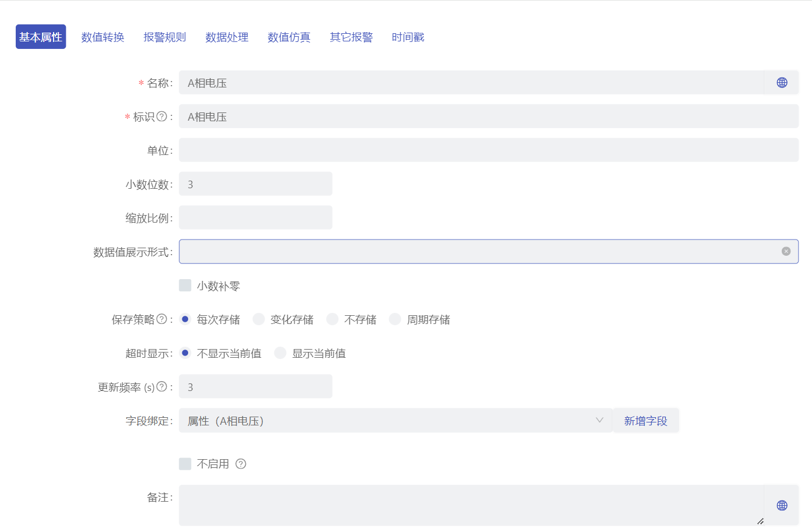812x532 pixels.
Task: Open the 数值转换 tab
Action: pyautogui.click(x=103, y=37)
